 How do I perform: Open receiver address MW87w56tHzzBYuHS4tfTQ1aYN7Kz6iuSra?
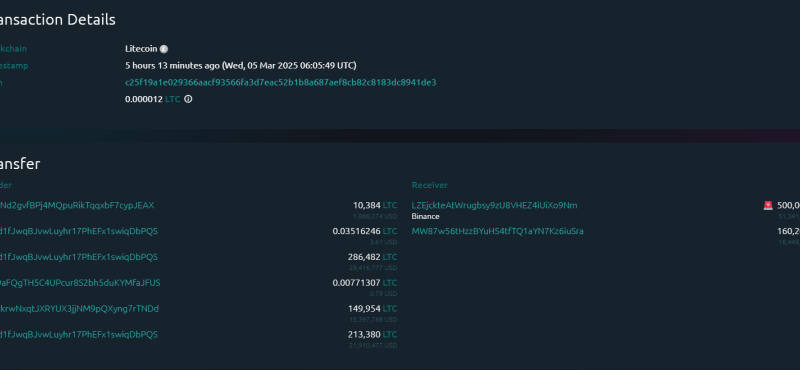click(x=497, y=231)
